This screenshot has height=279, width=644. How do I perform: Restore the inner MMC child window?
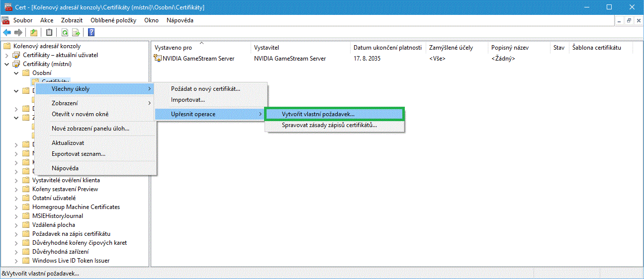pyautogui.click(x=629, y=20)
